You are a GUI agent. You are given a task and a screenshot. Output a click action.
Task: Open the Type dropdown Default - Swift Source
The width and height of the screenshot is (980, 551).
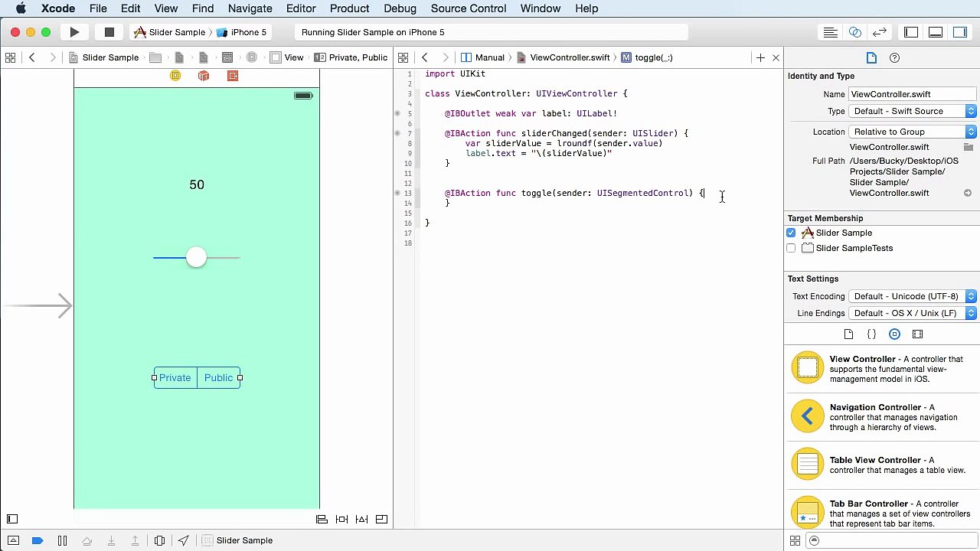(x=913, y=111)
